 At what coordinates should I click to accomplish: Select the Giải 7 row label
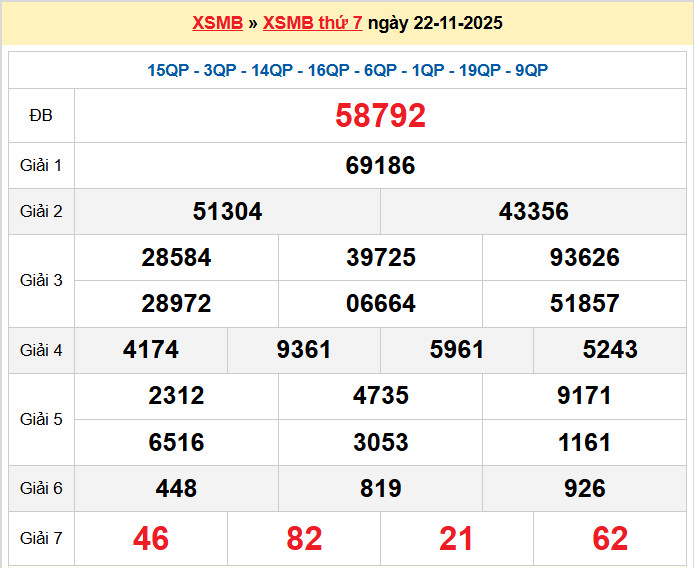[41, 538]
